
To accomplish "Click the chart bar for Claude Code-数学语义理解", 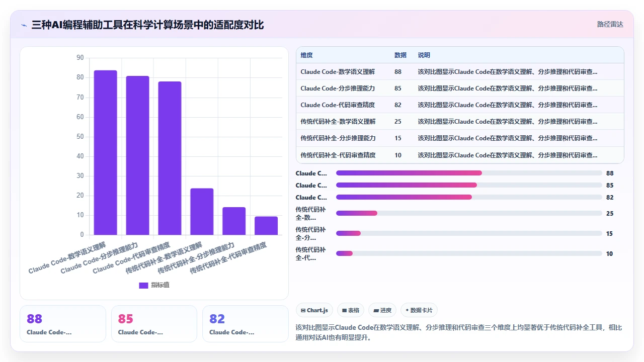I will [105, 152].
